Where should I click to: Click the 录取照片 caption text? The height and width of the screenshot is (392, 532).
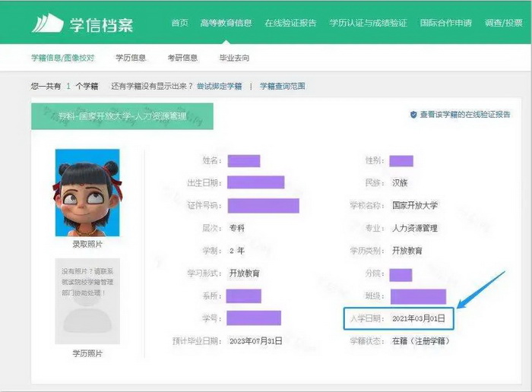coord(87,244)
